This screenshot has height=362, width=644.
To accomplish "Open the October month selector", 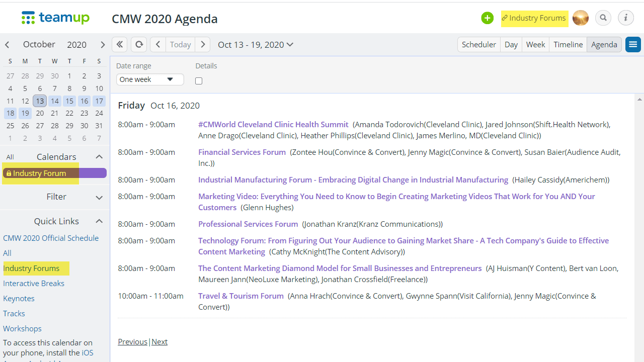I will coord(39,44).
